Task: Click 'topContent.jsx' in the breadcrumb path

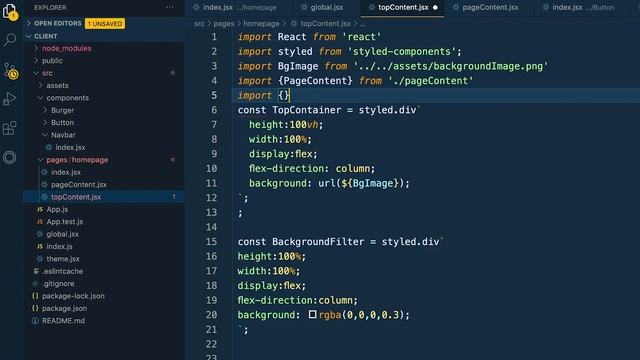Action: point(325,24)
